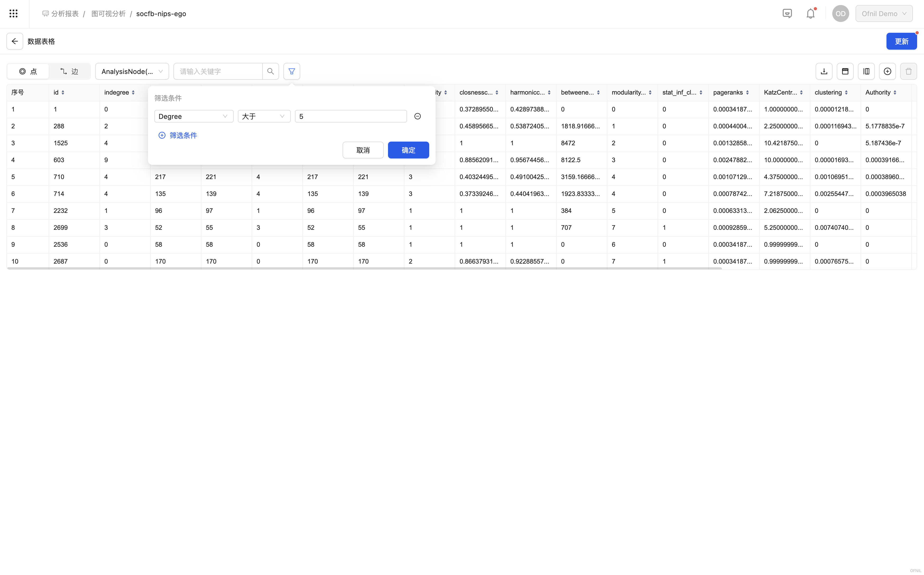Open the message inbox icon
Image resolution: width=924 pixels, height=575 pixels.
click(x=787, y=14)
